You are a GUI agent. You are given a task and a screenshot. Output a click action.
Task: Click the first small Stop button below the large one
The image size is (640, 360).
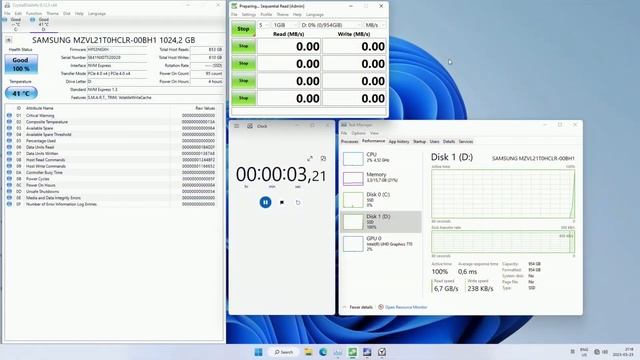tap(243, 46)
